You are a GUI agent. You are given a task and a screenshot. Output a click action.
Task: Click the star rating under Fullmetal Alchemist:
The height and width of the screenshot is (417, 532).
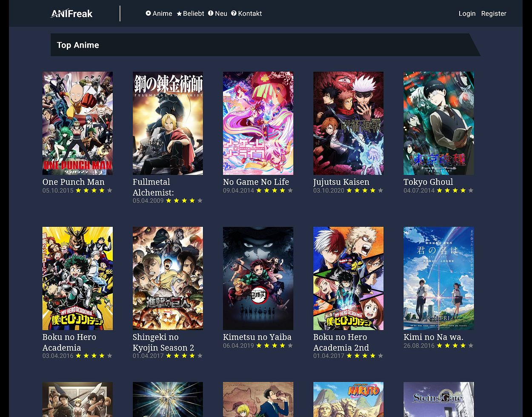click(x=184, y=200)
